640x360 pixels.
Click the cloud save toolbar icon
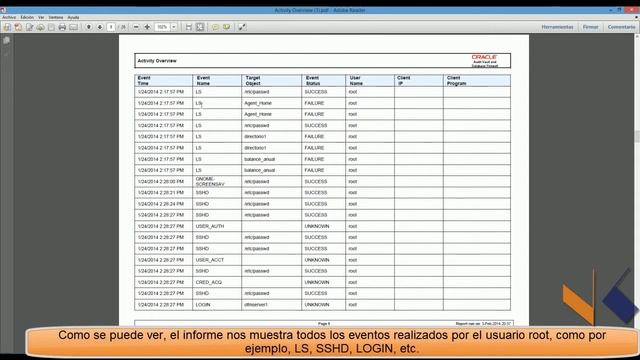(x=40, y=27)
